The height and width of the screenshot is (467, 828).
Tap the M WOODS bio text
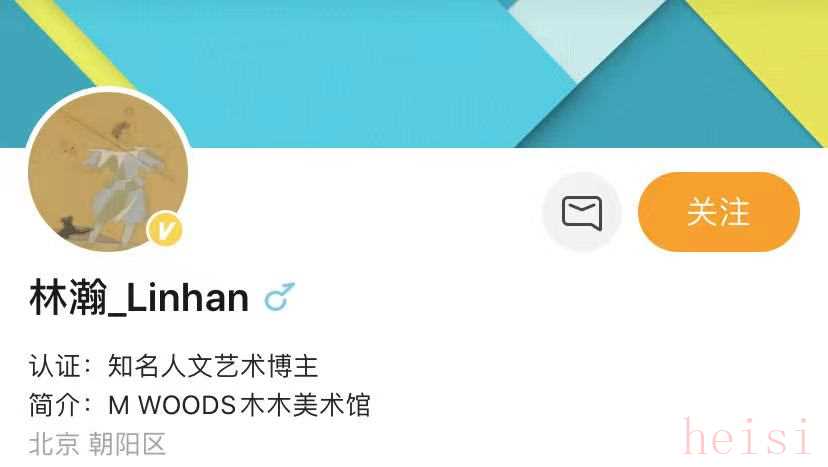coord(172,405)
